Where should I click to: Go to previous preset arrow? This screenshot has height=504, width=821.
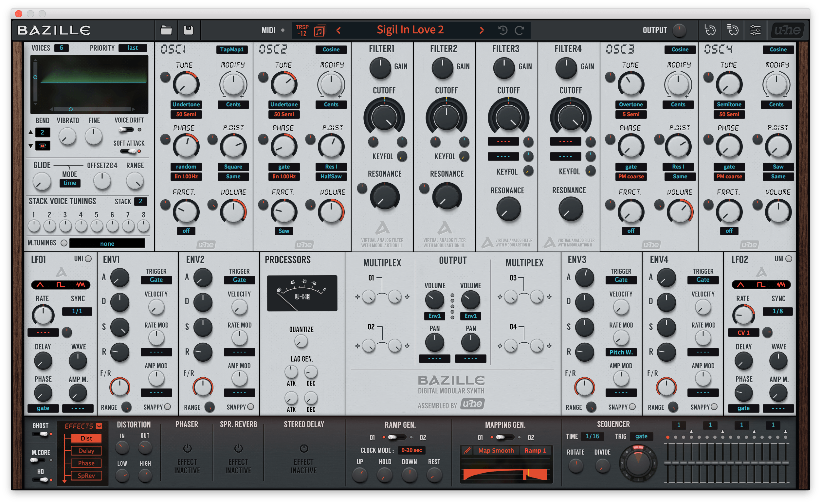339,30
